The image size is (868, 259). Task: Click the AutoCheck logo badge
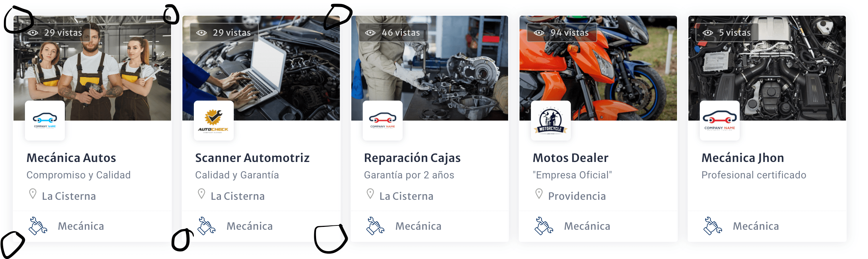tap(214, 121)
